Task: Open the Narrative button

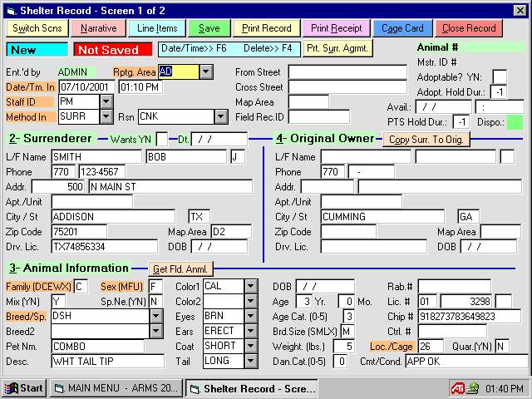Action: tap(99, 28)
